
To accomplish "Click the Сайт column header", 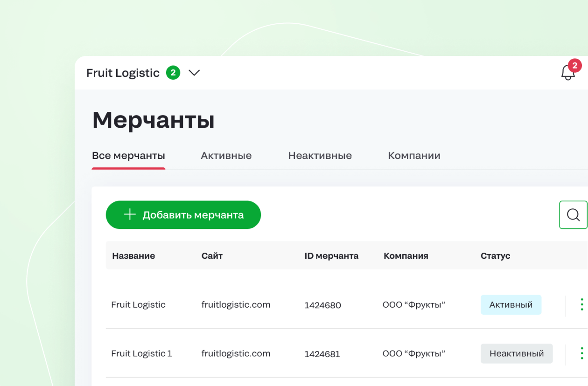I will [x=212, y=256].
